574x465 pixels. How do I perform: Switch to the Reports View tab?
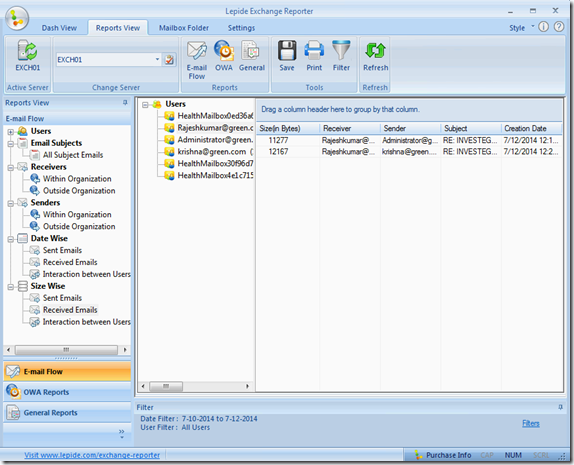[x=118, y=28]
